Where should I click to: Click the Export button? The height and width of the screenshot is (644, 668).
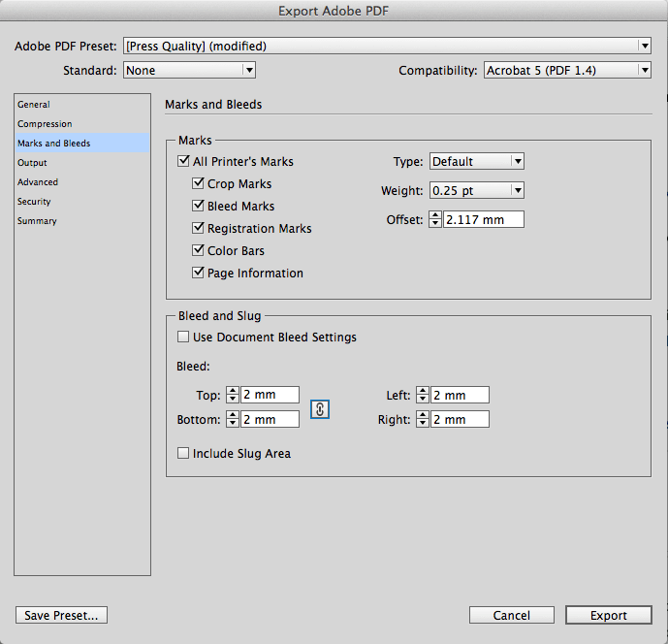pos(609,615)
